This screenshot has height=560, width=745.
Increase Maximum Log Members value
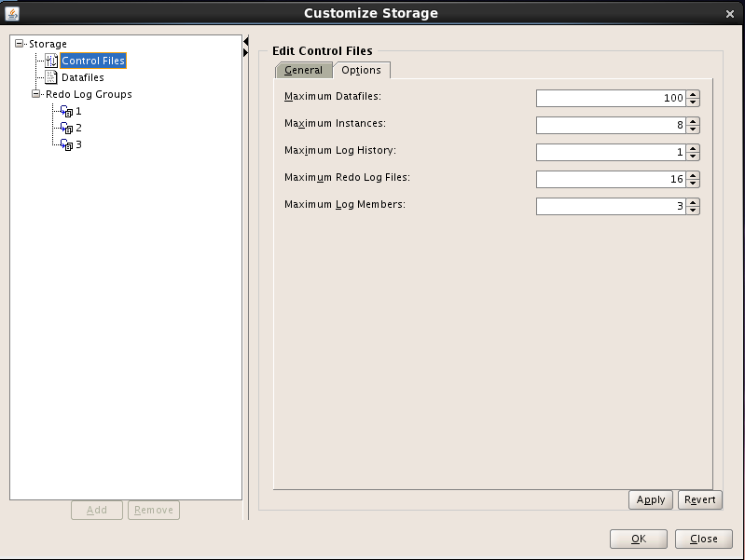pyautogui.click(x=693, y=203)
